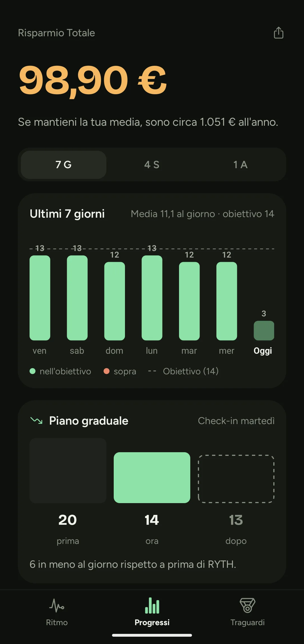Tap the orange sopra legend dot
The width and height of the screenshot is (304, 644).
coord(106,371)
